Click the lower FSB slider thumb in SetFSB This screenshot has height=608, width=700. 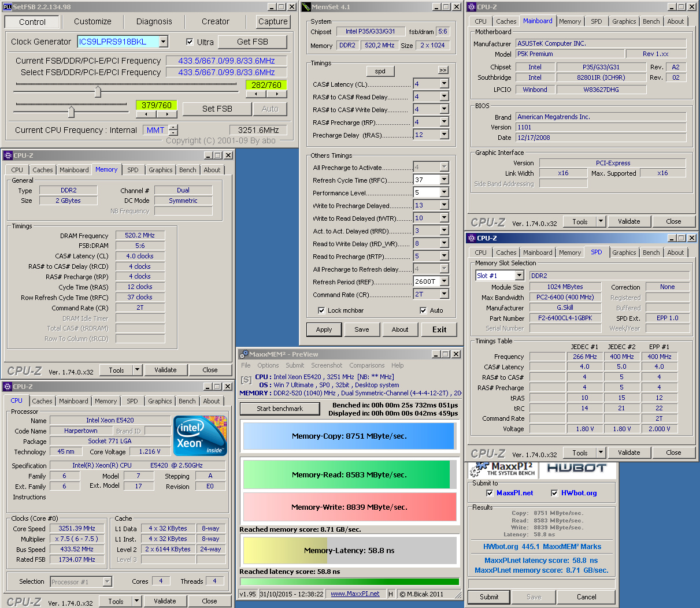[x=71, y=111]
